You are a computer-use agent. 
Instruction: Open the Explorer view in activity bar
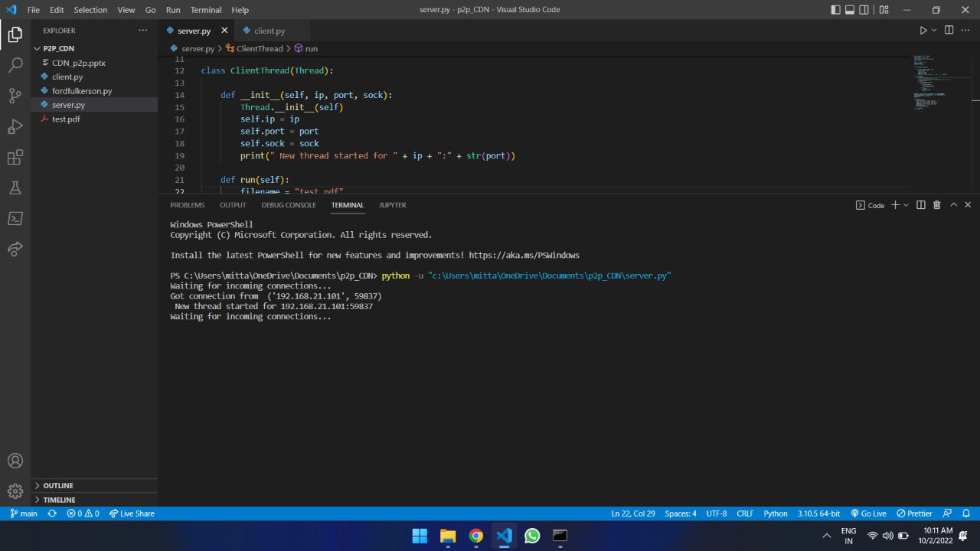coord(15,35)
